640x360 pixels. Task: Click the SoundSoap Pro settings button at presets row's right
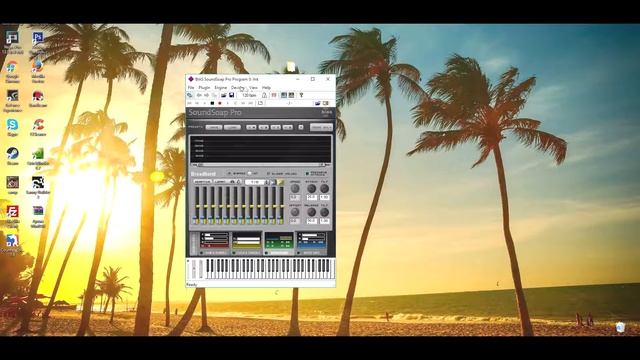322,127
